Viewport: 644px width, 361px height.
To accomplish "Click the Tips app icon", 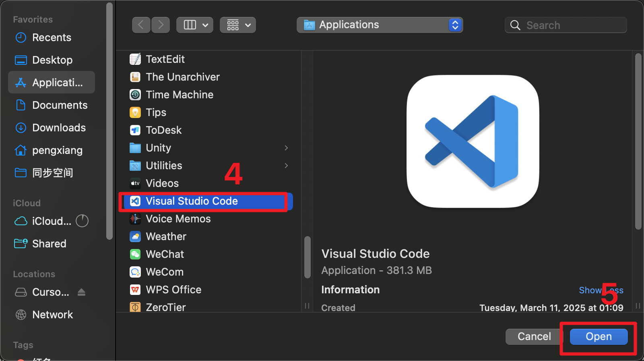I will tap(135, 112).
